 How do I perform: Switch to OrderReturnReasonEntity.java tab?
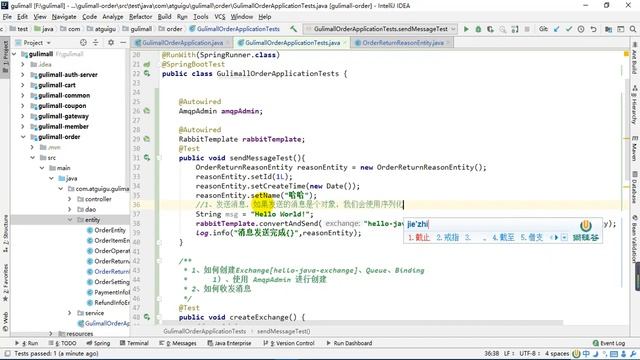coord(403,42)
